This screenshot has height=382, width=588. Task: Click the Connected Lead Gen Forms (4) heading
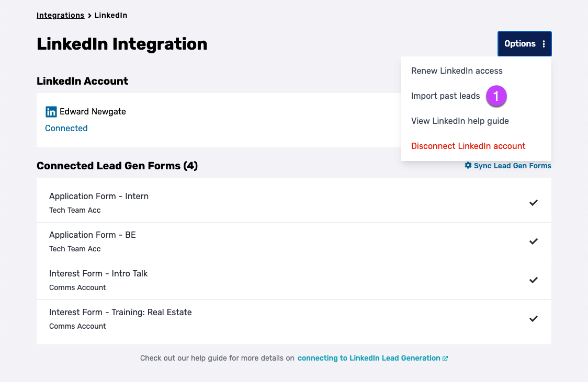(117, 166)
